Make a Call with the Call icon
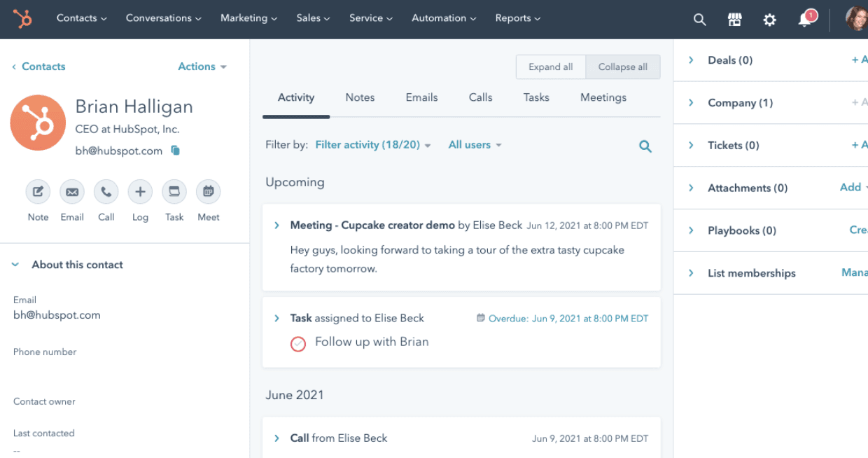 pos(106,191)
